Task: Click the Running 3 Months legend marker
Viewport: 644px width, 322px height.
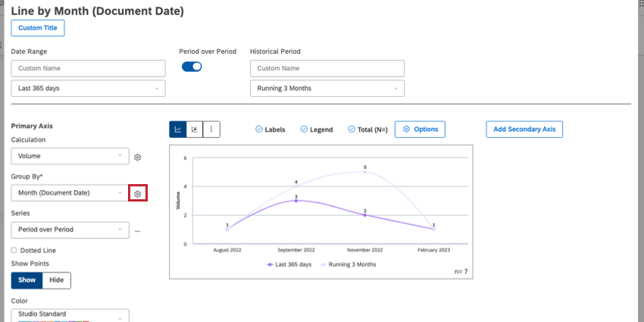Action: coord(325,264)
